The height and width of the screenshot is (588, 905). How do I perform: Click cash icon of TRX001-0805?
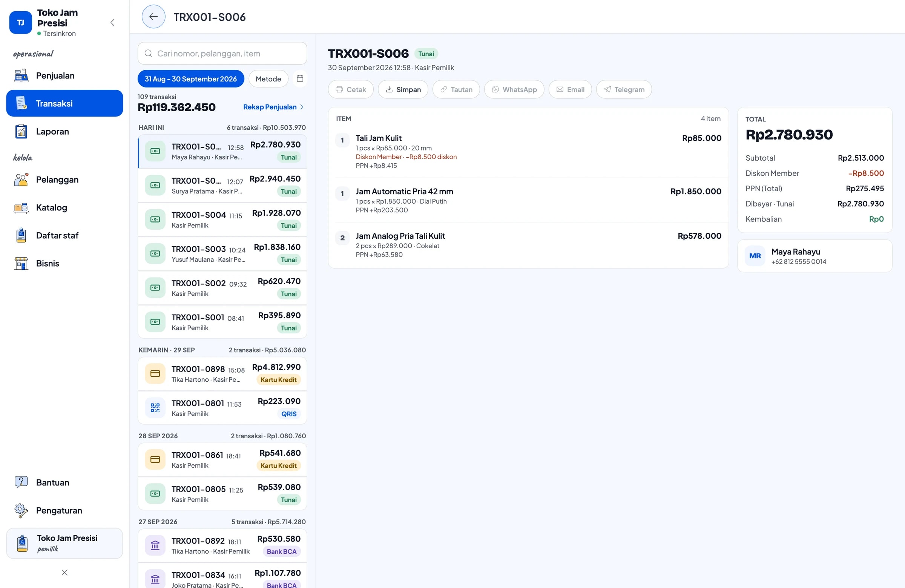click(155, 494)
